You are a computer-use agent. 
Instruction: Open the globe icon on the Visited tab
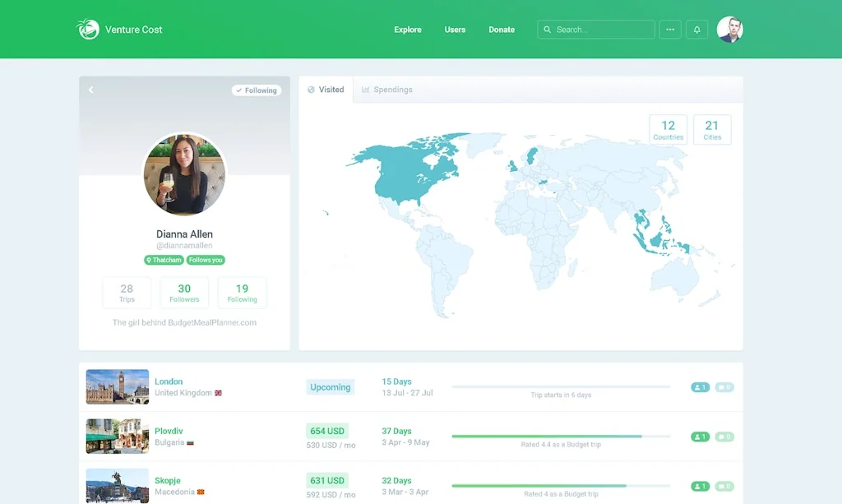tap(310, 90)
